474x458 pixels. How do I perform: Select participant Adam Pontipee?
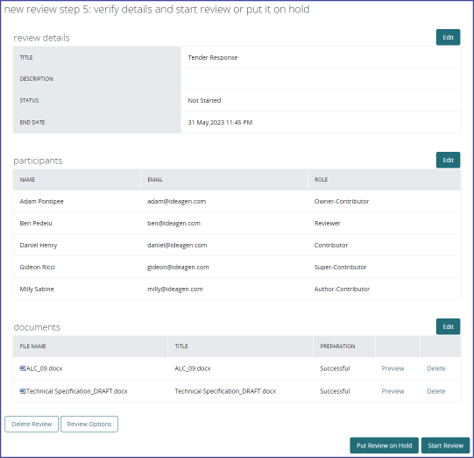(41, 201)
